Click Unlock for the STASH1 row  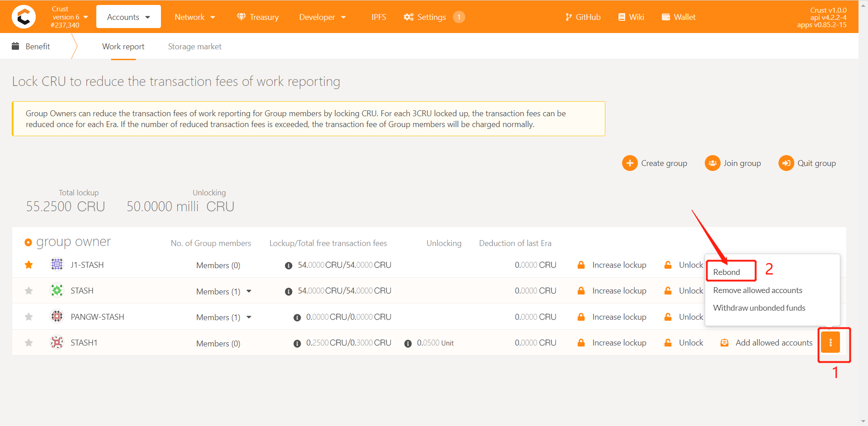(x=691, y=343)
